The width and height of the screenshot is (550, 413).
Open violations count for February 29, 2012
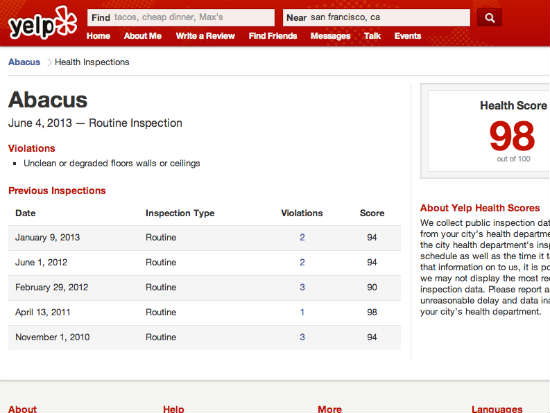pyautogui.click(x=302, y=287)
